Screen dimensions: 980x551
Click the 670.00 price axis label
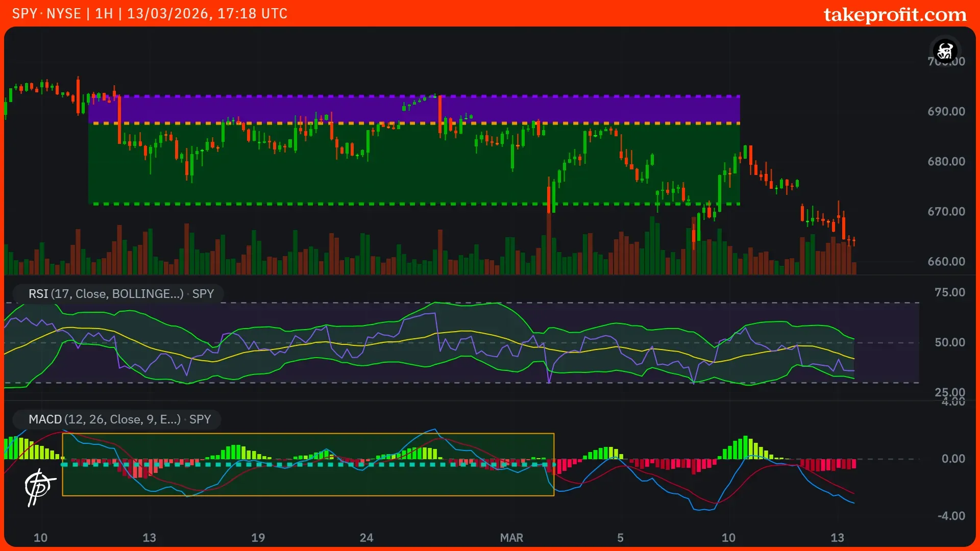click(946, 212)
